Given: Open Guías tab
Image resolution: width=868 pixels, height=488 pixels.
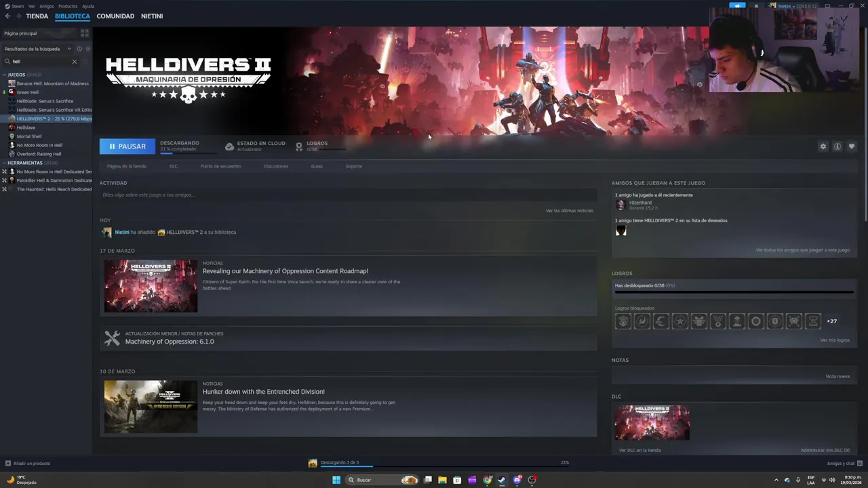Looking at the screenshot, I should pos(317,166).
